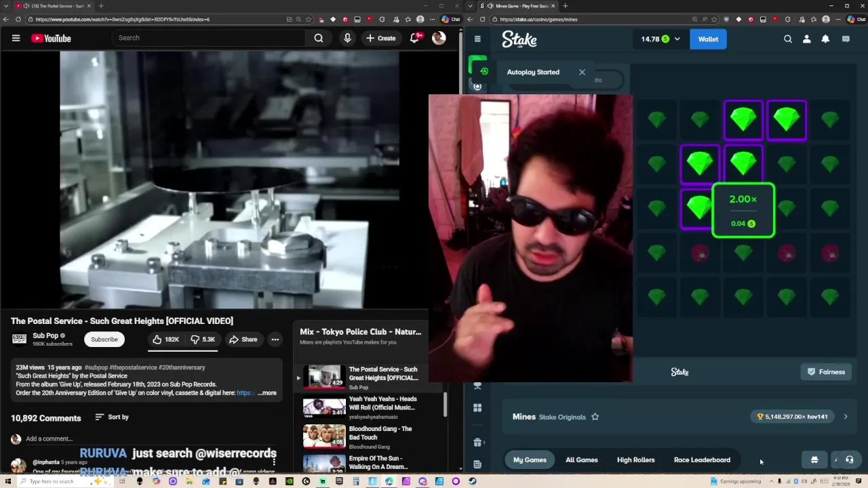Open the Fairness button
The image size is (868, 488).
pos(826,372)
